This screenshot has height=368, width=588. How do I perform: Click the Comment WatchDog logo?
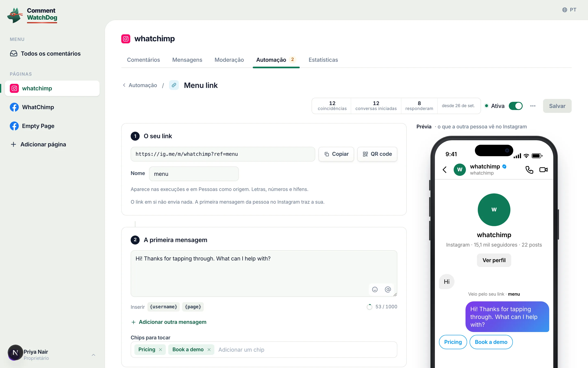pos(32,15)
